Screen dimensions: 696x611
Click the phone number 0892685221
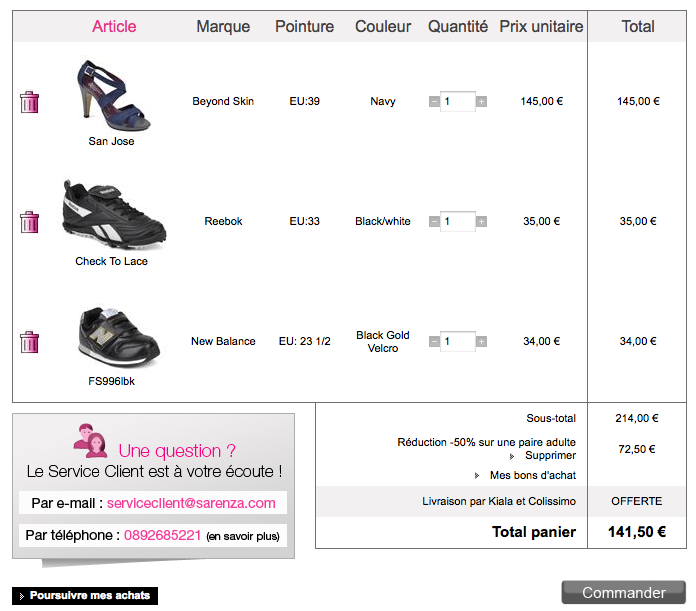coord(162,535)
